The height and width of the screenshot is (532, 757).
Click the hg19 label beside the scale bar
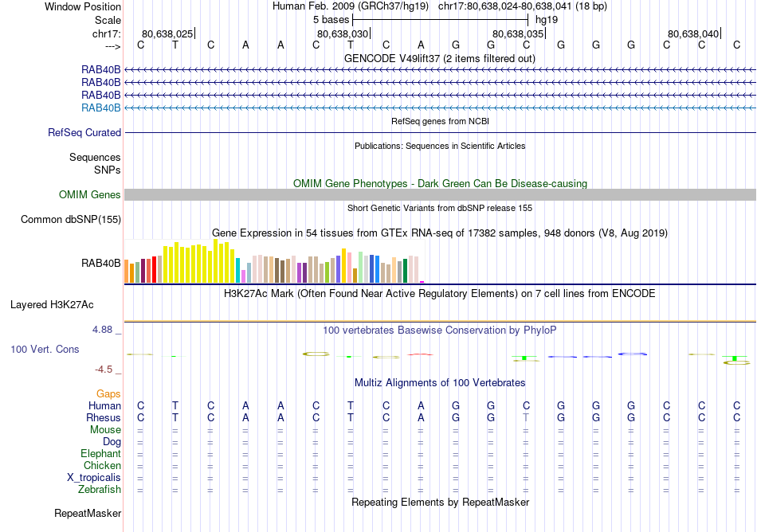click(x=547, y=20)
